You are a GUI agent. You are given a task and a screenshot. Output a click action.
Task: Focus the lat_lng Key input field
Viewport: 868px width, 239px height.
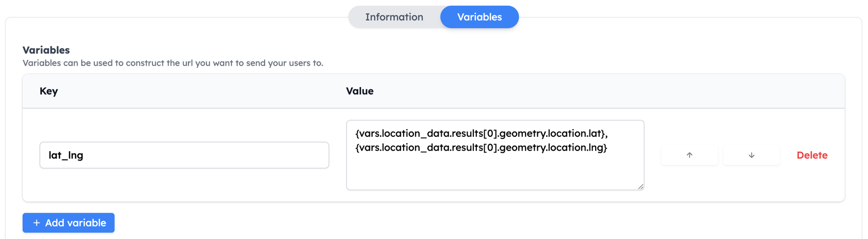coord(184,155)
